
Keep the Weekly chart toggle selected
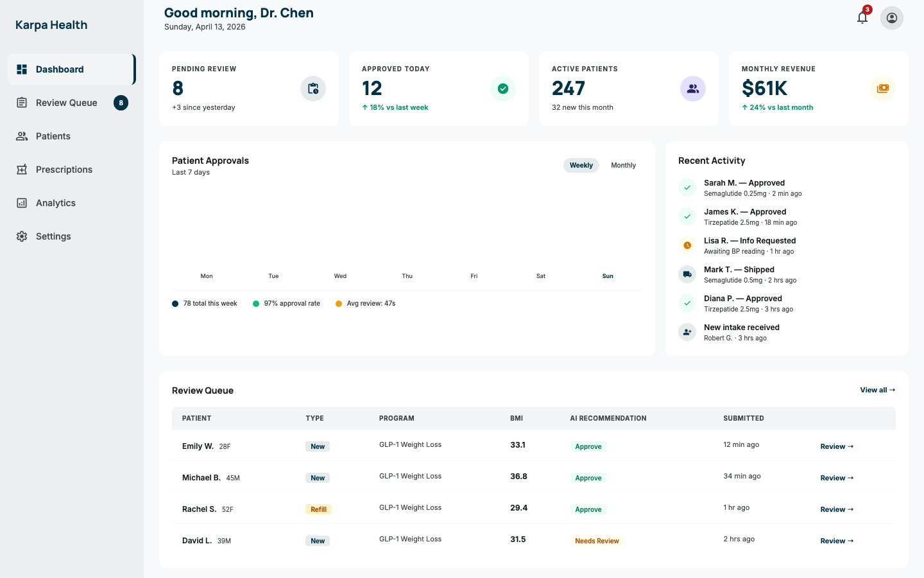click(x=581, y=165)
